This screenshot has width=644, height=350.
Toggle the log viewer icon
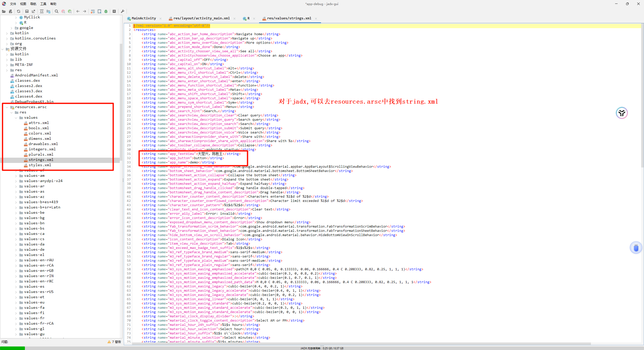[x=114, y=11]
